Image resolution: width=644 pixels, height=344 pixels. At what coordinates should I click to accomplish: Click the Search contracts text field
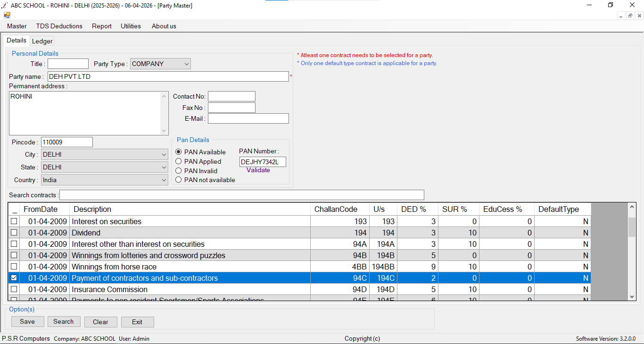point(241,195)
